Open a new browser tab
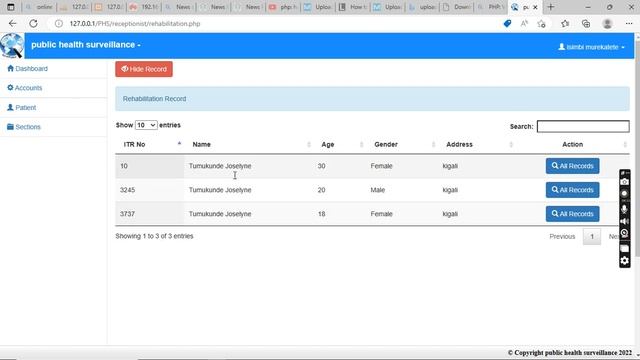 point(551,7)
